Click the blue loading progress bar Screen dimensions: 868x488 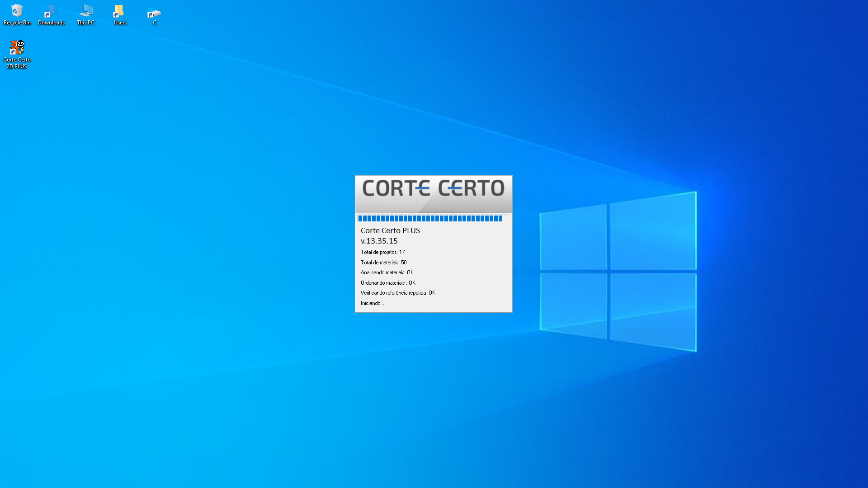tap(429, 219)
